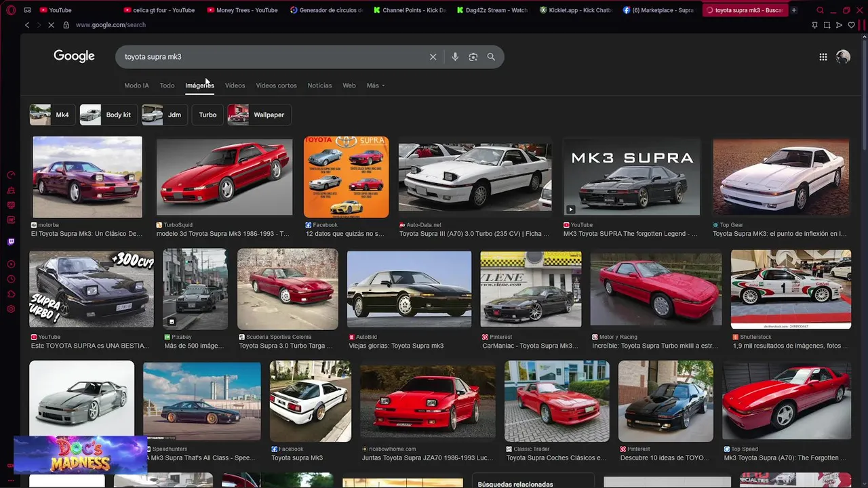Open the sidebar player icon
Image resolution: width=868 pixels, height=488 pixels.
pos(11,264)
